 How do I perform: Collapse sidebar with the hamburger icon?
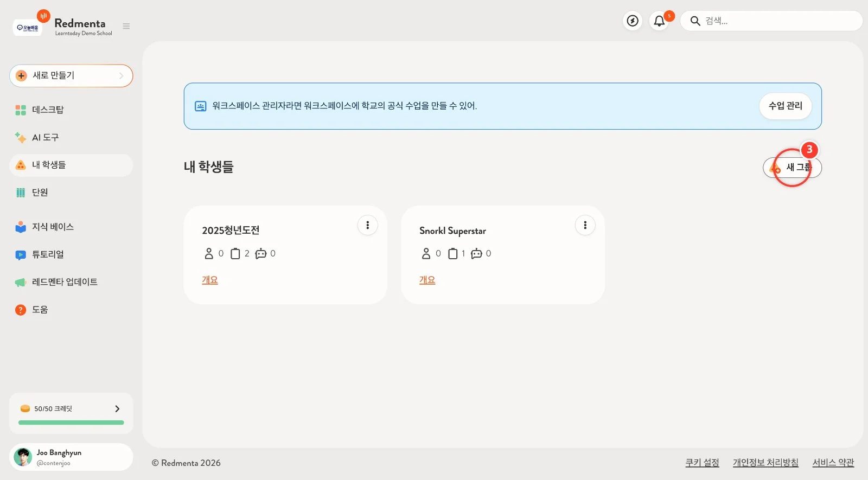(126, 26)
